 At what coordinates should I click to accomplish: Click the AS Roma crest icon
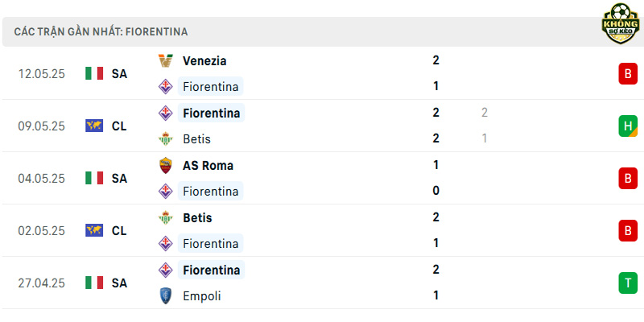pos(166,166)
